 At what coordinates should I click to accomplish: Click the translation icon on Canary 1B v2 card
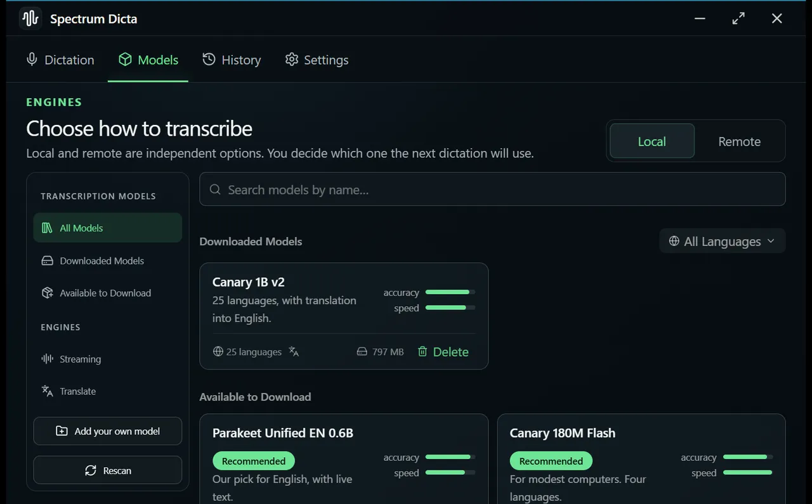pos(294,351)
